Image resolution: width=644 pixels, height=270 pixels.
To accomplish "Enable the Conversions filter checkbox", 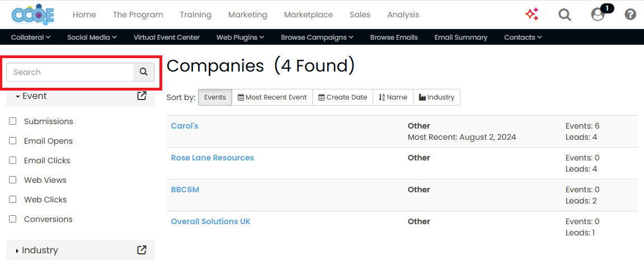I will (x=13, y=219).
